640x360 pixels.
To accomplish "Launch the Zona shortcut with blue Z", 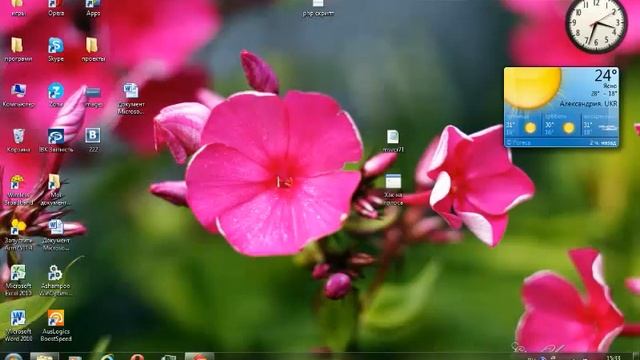I will 56,95.
